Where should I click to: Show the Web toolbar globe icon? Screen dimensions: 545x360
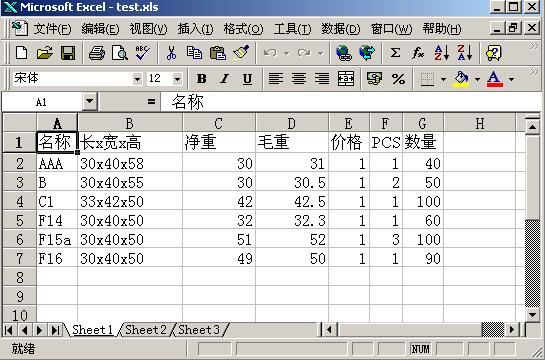point(367,53)
